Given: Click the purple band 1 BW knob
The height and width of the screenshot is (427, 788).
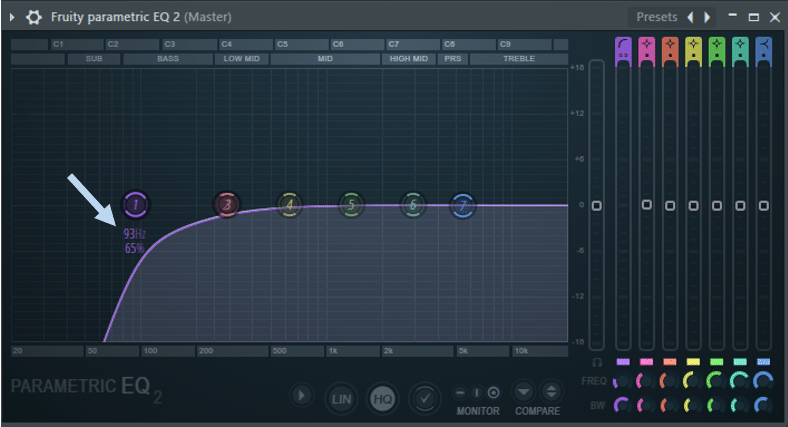Looking at the screenshot, I should pos(622,404).
